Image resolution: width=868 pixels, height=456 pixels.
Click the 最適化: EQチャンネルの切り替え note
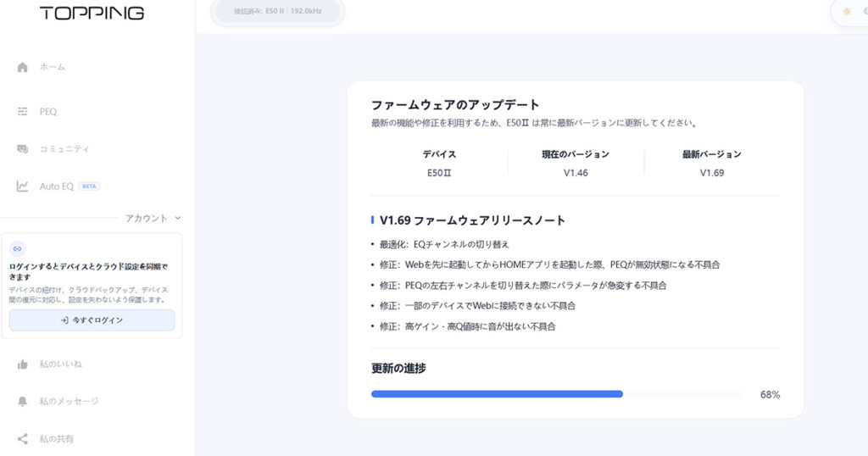pyautogui.click(x=444, y=244)
